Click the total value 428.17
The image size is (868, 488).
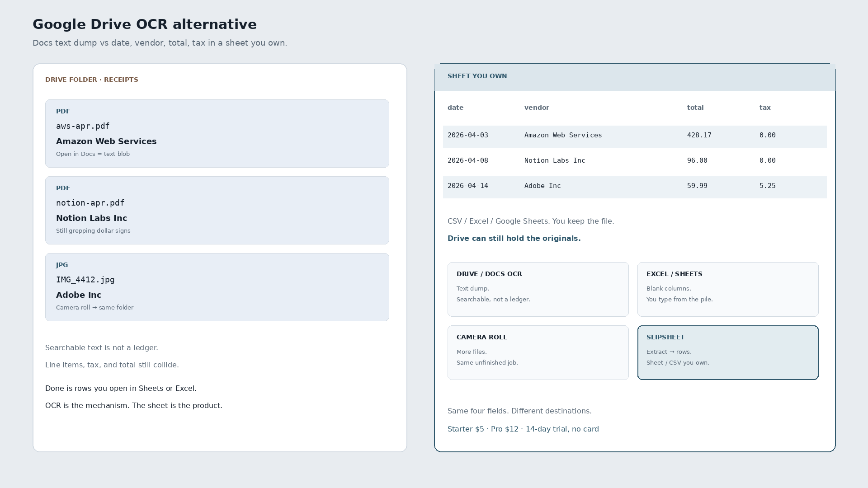[699, 135]
